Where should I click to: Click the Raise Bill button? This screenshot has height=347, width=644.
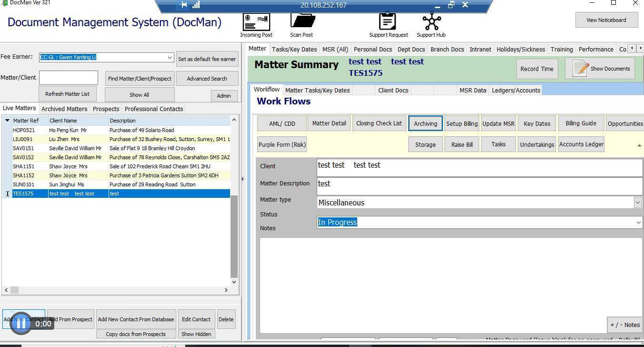point(462,144)
